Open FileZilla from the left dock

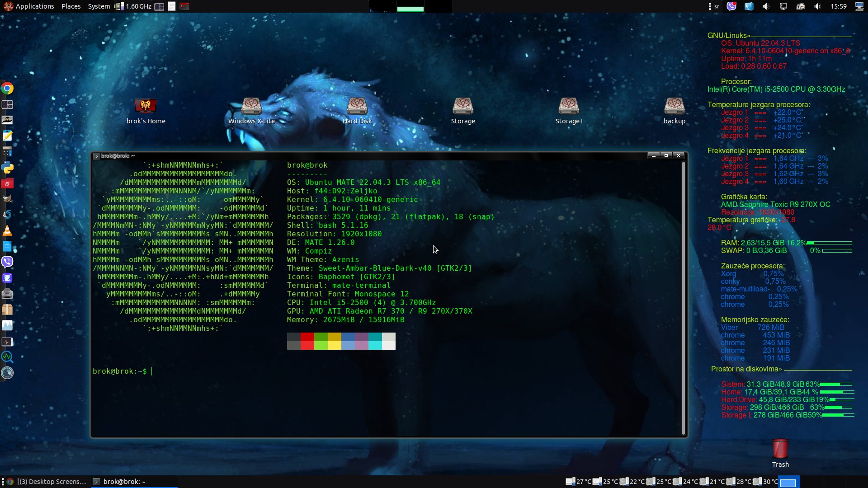[7, 183]
